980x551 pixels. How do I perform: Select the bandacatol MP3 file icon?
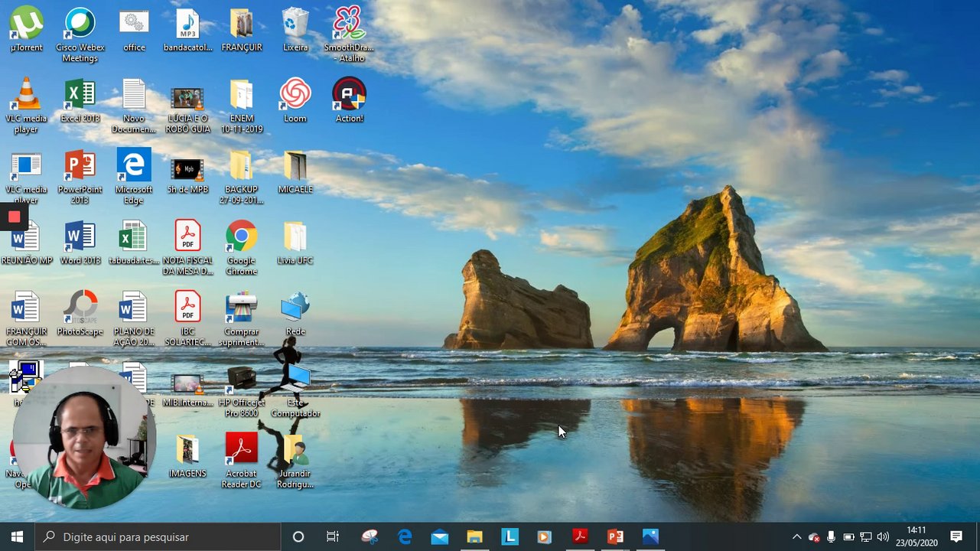pos(187,30)
